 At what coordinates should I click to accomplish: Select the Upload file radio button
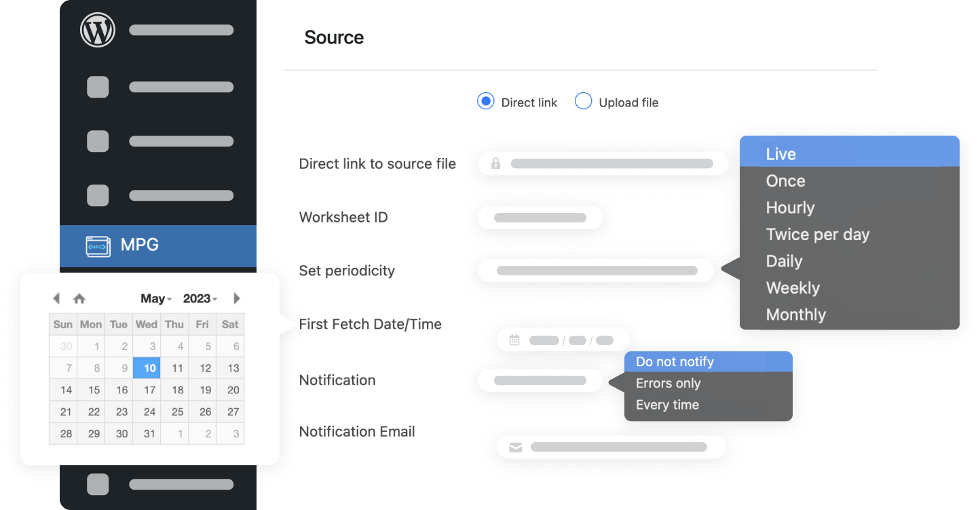pyautogui.click(x=583, y=100)
